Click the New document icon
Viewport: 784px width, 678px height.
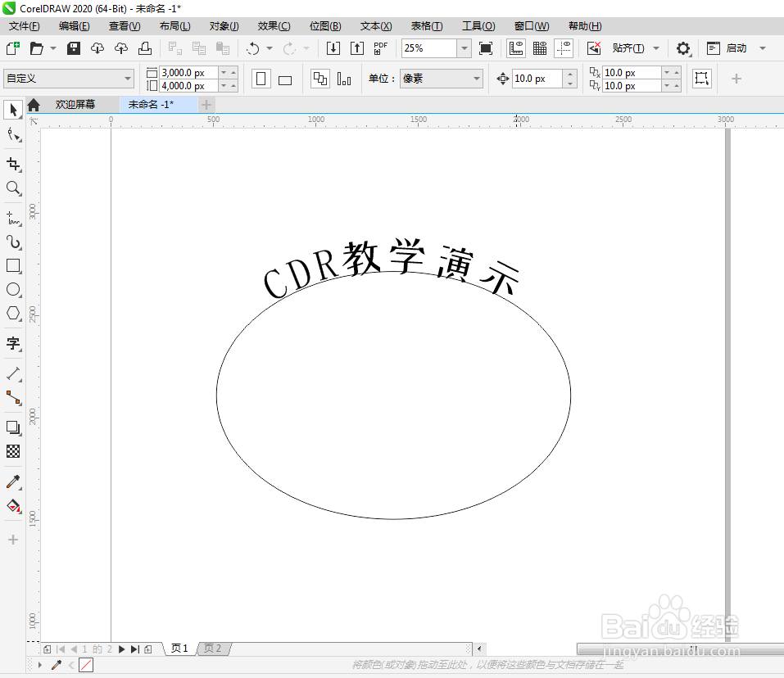pos(13,48)
